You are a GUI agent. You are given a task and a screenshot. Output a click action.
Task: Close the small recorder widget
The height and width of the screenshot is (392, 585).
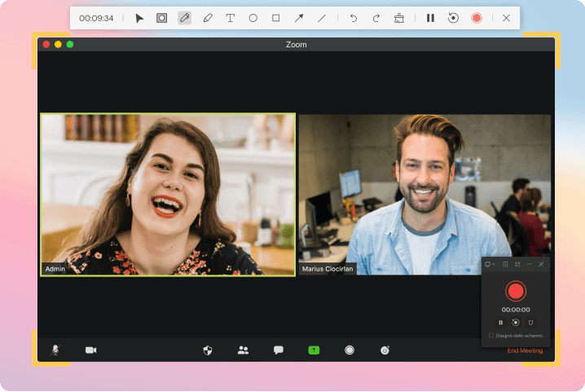pos(541,264)
